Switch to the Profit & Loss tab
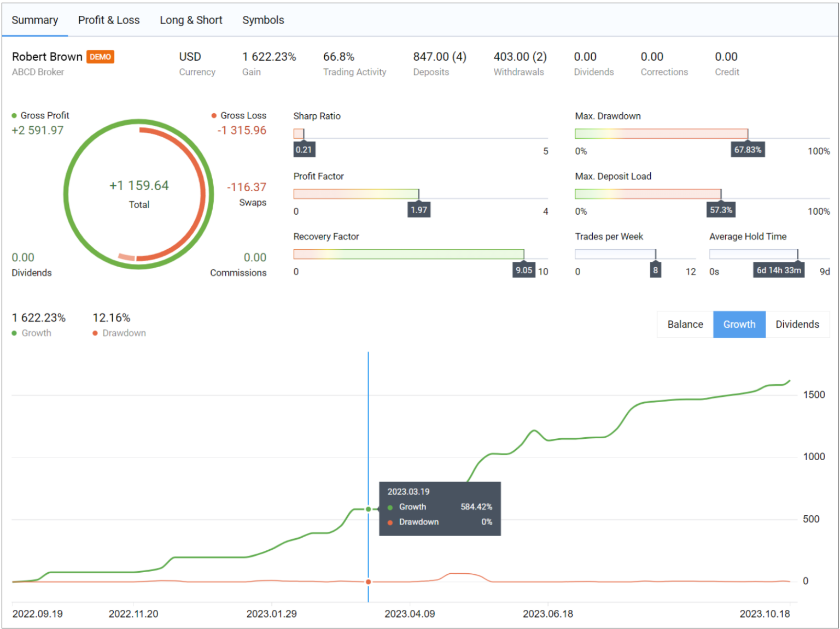840x629 pixels. 109,20
